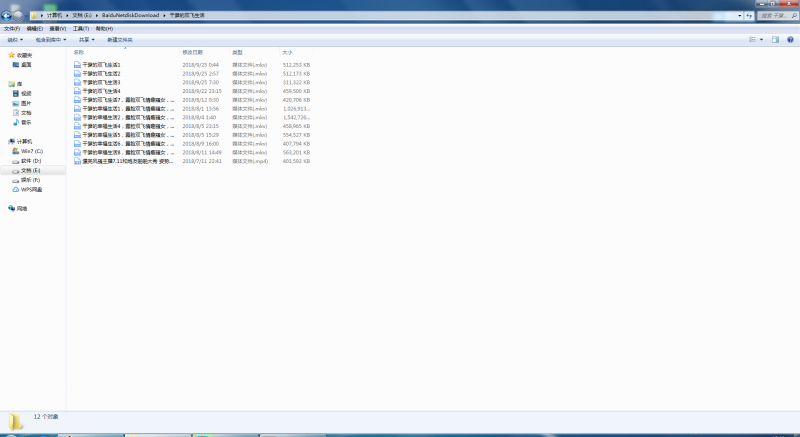Viewport: 800px width, 437px height.
Task: Click the Back navigation arrow button
Action: 7,16
